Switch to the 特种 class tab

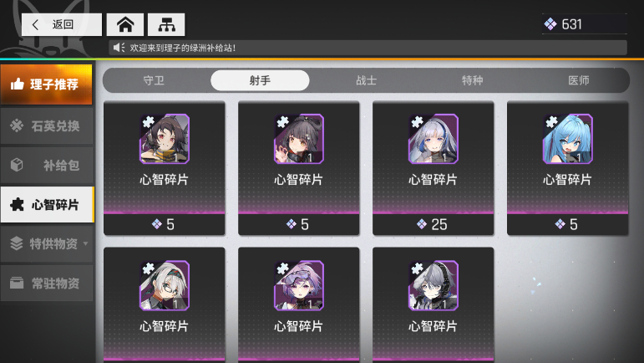472,80
